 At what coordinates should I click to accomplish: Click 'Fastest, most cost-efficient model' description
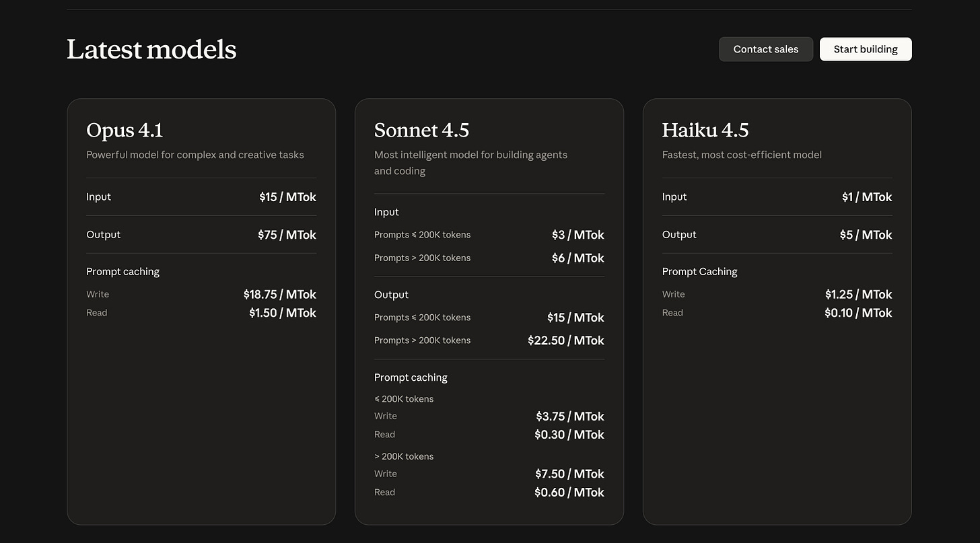click(742, 155)
